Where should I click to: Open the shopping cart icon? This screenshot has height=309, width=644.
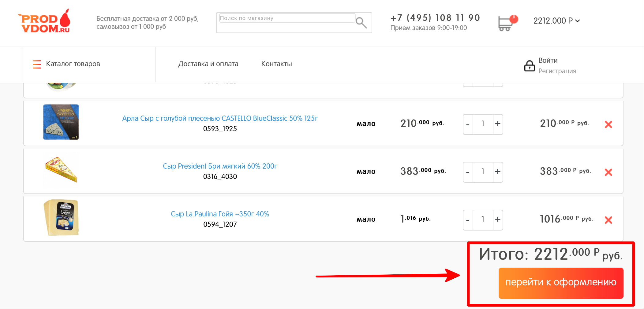[505, 23]
